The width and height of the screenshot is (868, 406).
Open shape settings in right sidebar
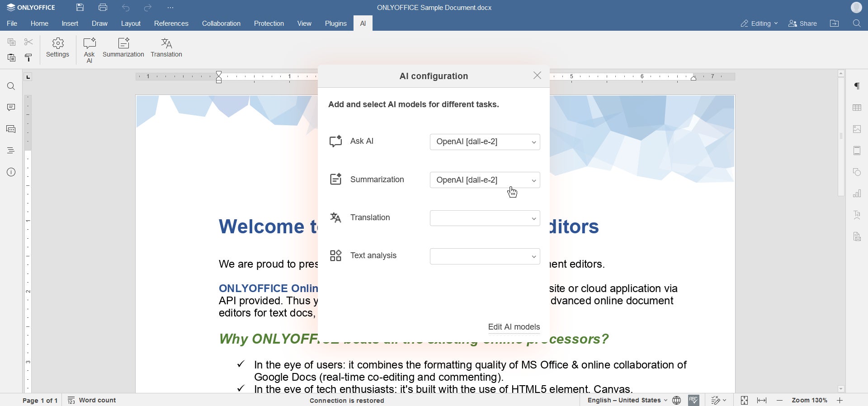tap(857, 172)
